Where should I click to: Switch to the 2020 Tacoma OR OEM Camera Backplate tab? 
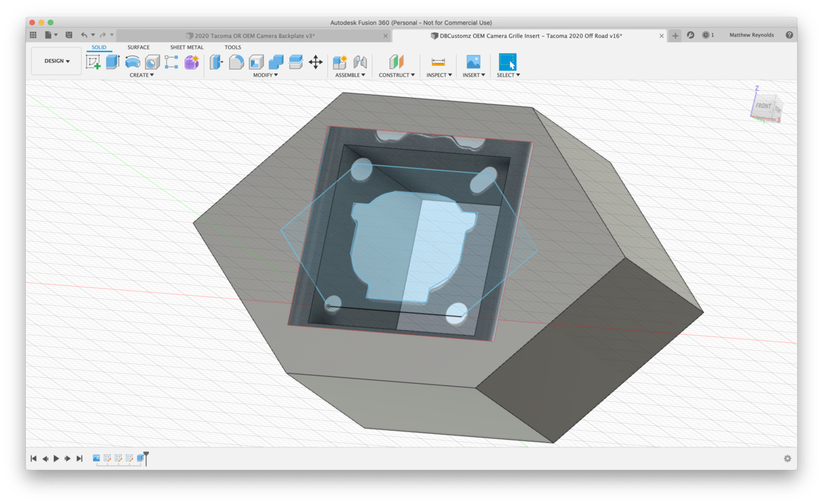[x=253, y=36]
